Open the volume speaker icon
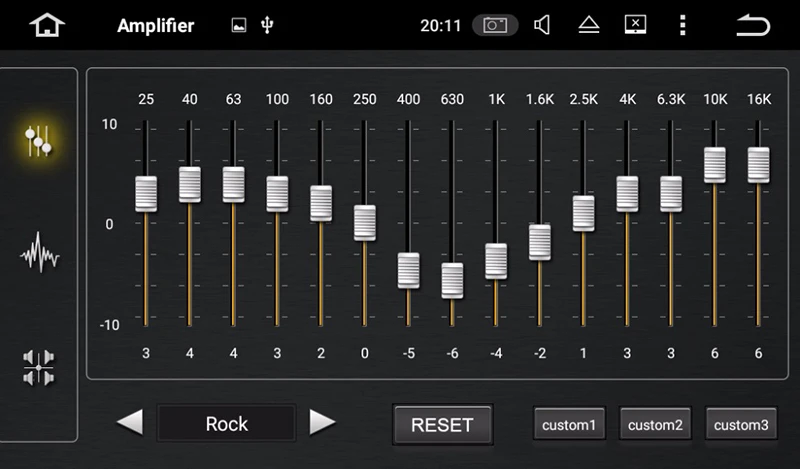800x469 pixels. pos(542,25)
